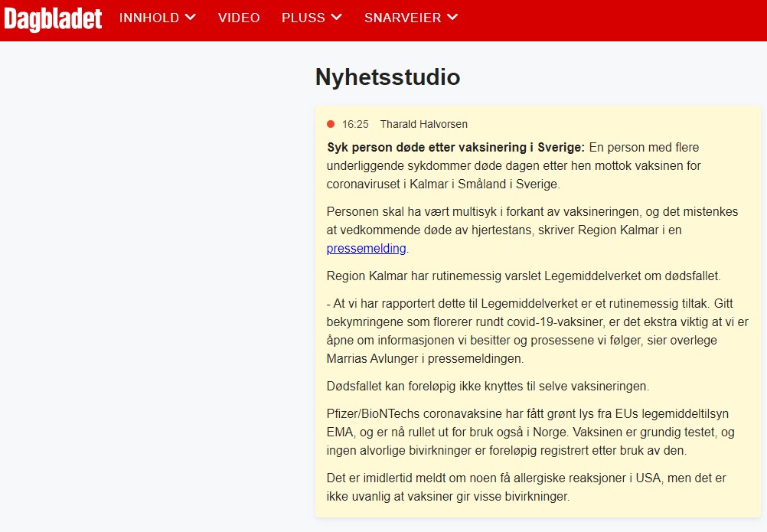Click the red live dot indicator

click(x=331, y=124)
